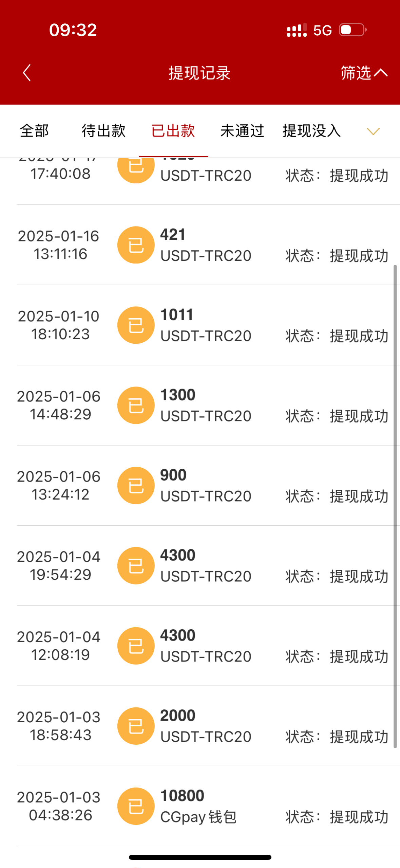Tap status icon for the 421 withdrawal
Screen dimensions: 400x868
point(136,245)
